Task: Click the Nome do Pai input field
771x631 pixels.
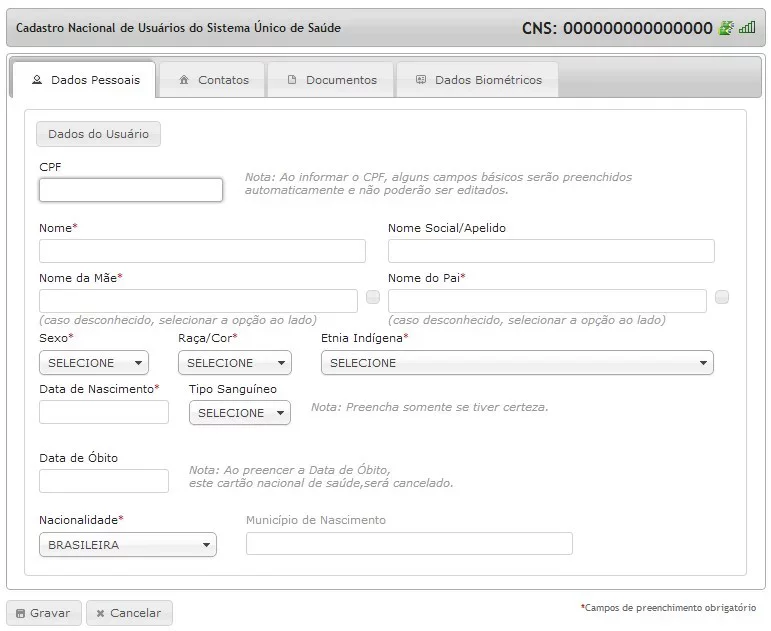Action: click(x=547, y=301)
